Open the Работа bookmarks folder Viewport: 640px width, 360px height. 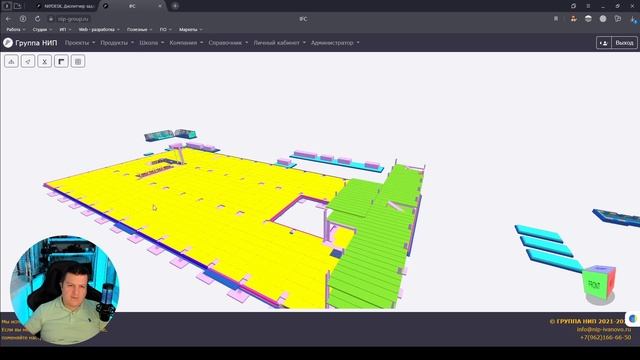(x=16, y=29)
